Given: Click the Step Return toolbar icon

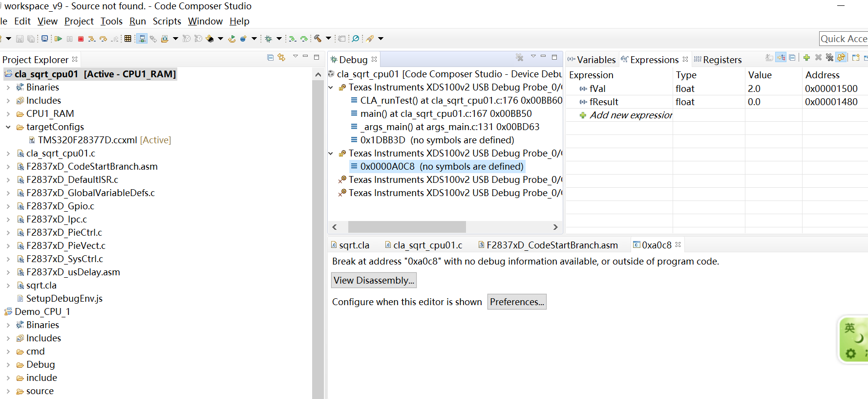Looking at the screenshot, I should pos(115,39).
